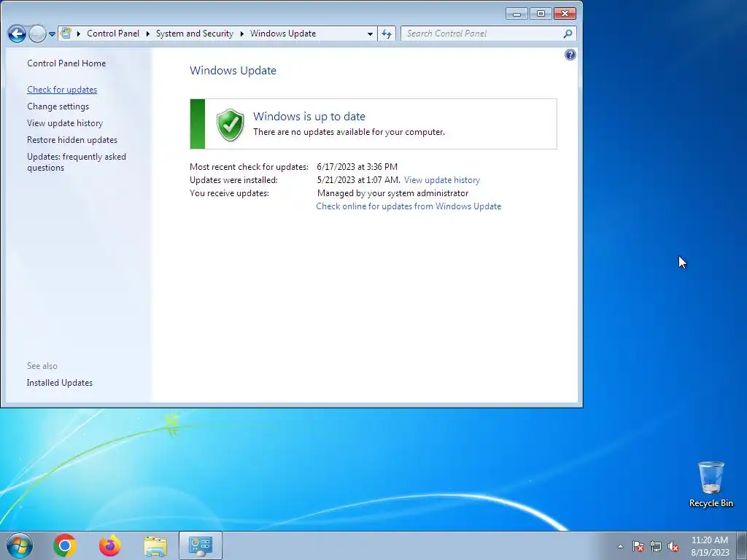Open Updates: frequently asked questions
747x560 pixels.
click(x=76, y=162)
